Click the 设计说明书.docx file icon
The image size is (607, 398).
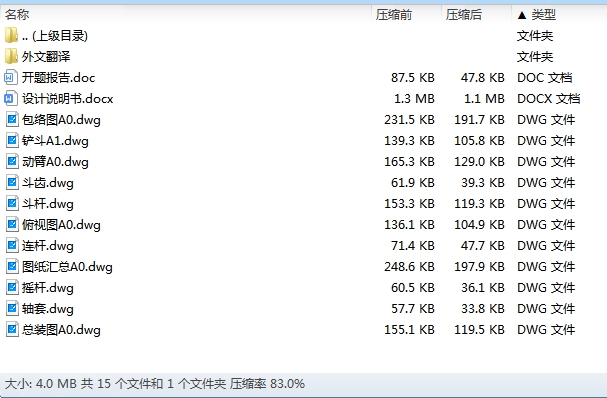tap(11, 98)
